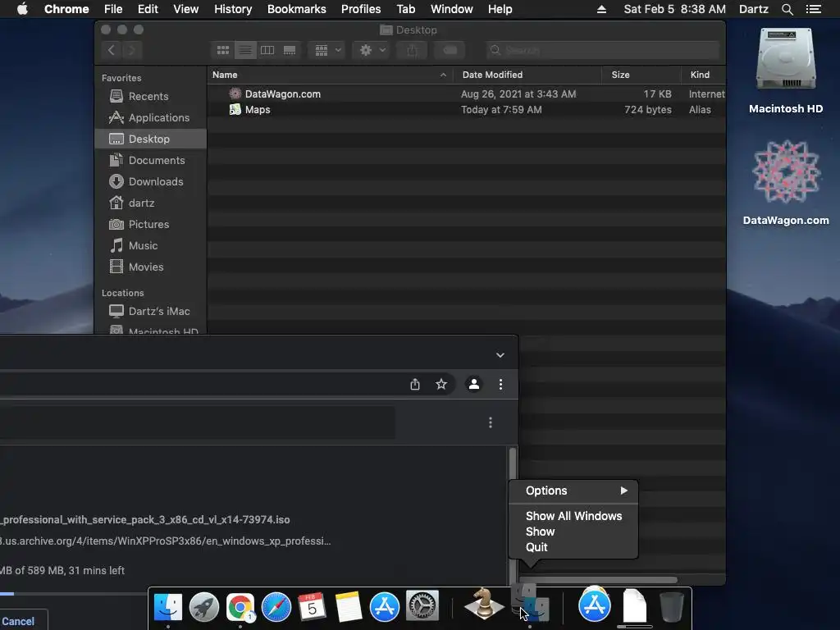Go back in Finder window
This screenshot has height=630, width=840.
112,50
